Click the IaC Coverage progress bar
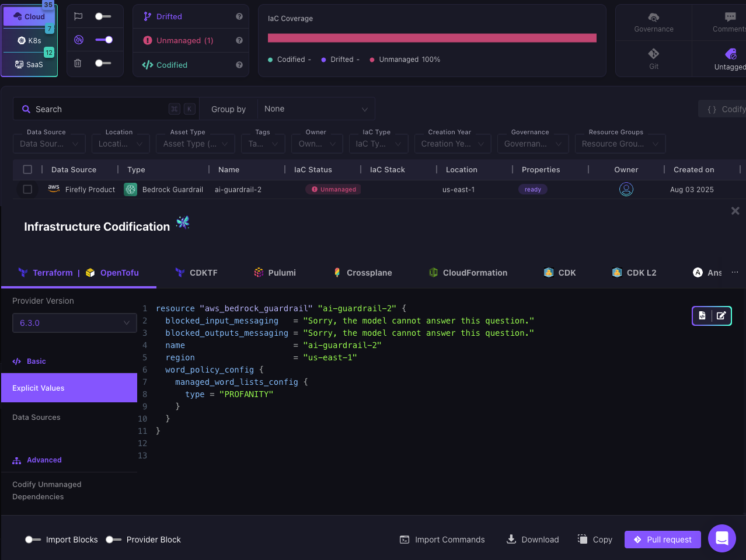 coord(432,38)
